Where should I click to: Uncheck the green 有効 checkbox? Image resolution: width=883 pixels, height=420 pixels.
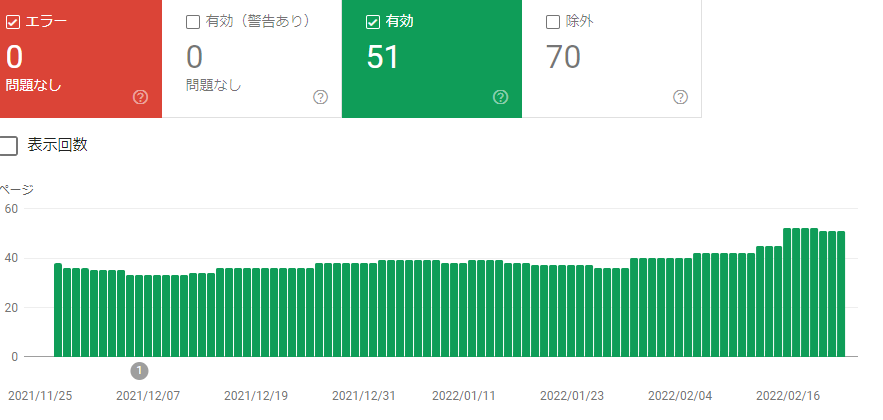click(x=373, y=23)
